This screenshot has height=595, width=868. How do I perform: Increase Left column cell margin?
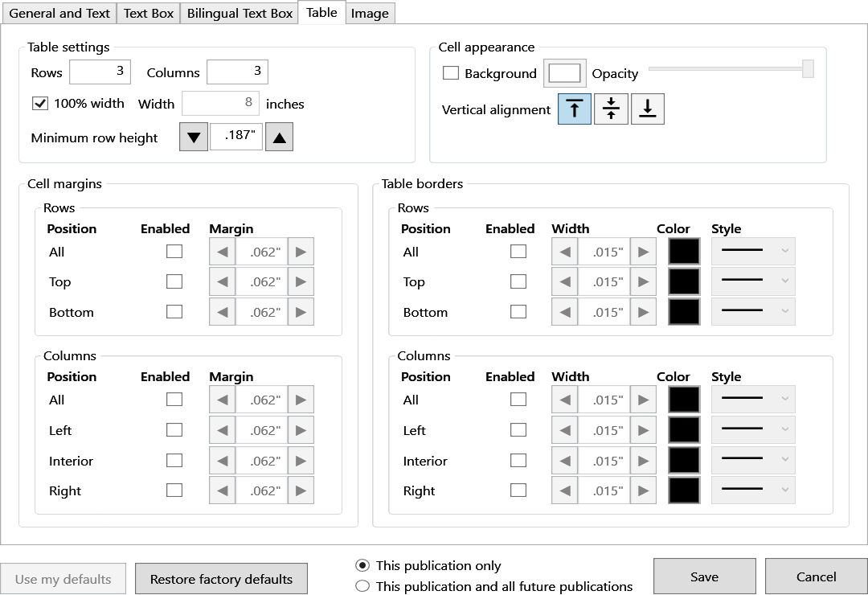(x=301, y=430)
